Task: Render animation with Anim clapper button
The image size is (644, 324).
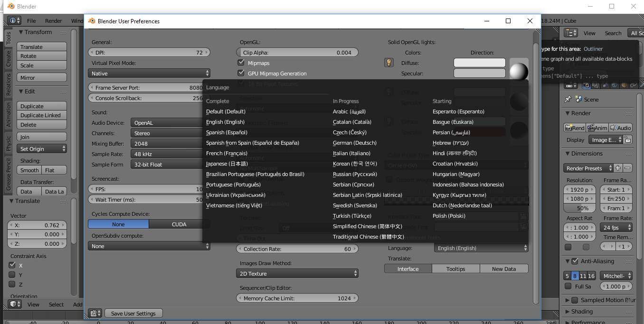Action: tap(597, 128)
